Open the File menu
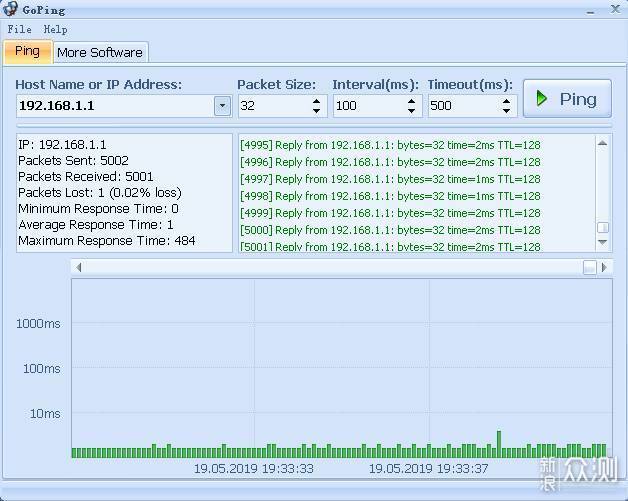 (x=19, y=29)
